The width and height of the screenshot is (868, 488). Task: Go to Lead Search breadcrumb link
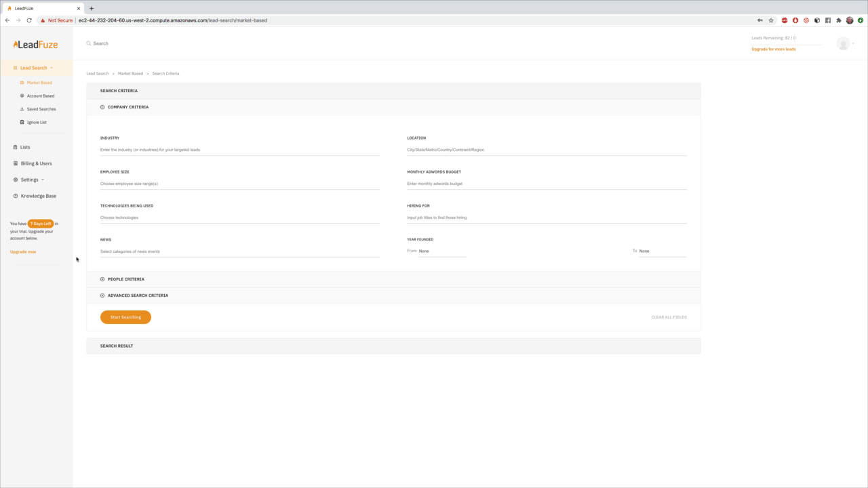[97, 73]
